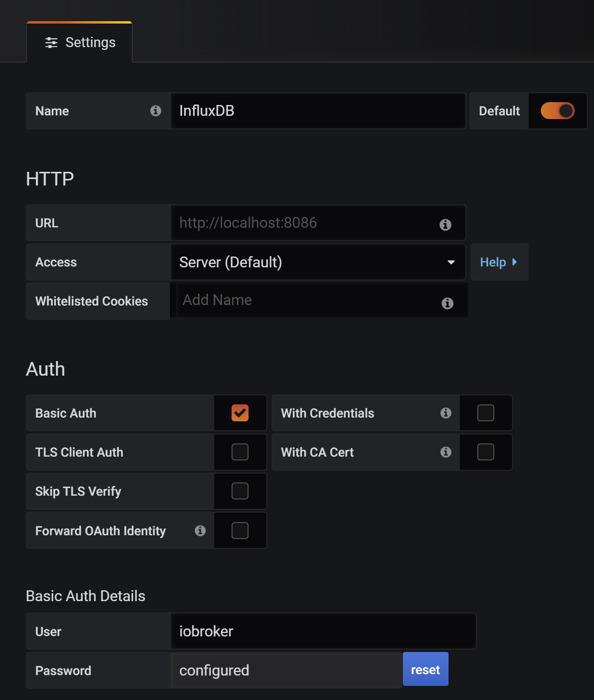The width and height of the screenshot is (594, 700).
Task: Focus the URL input field
Action: pos(318,223)
